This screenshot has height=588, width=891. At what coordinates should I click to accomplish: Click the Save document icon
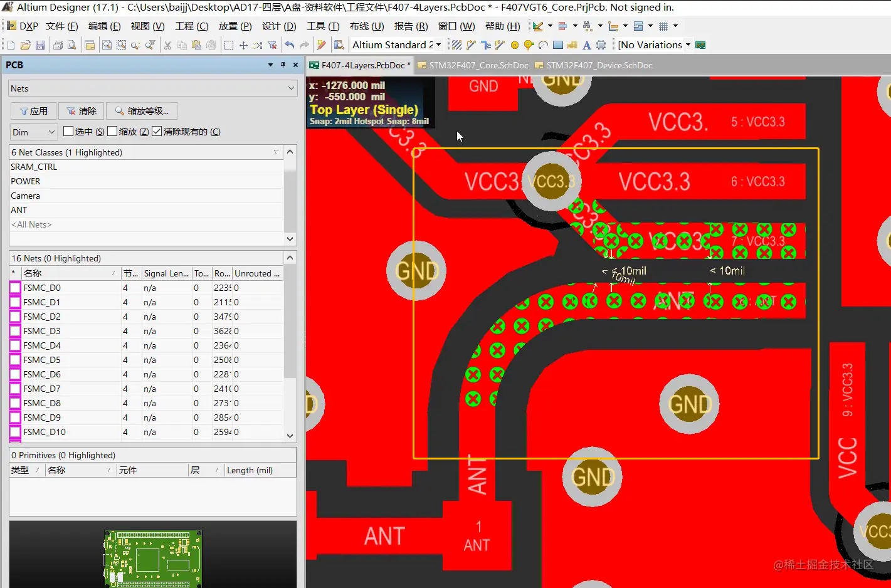click(x=40, y=45)
